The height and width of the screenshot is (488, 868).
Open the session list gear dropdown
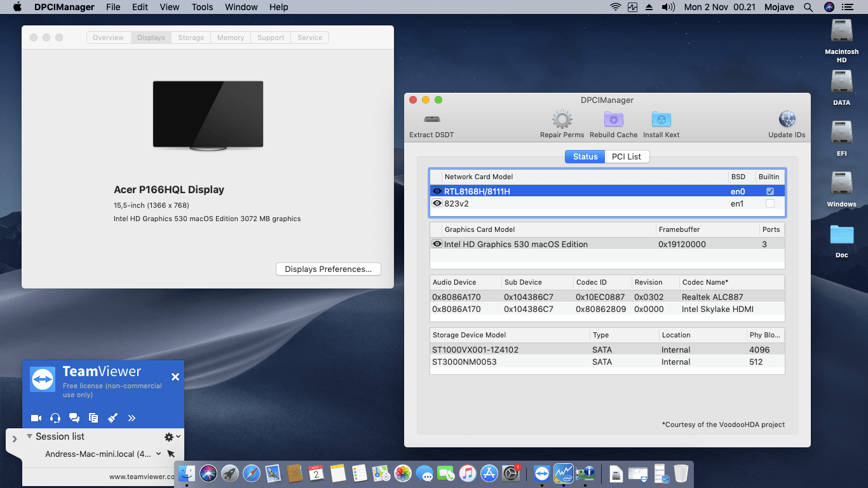pyautogui.click(x=172, y=437)
